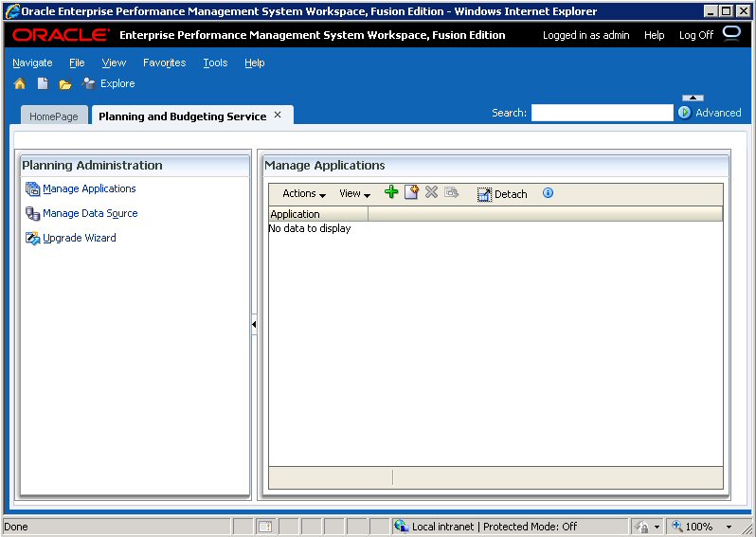Click the "Done" status text
Viewport: 756px width, 537px height.
(x=16, y=527)
